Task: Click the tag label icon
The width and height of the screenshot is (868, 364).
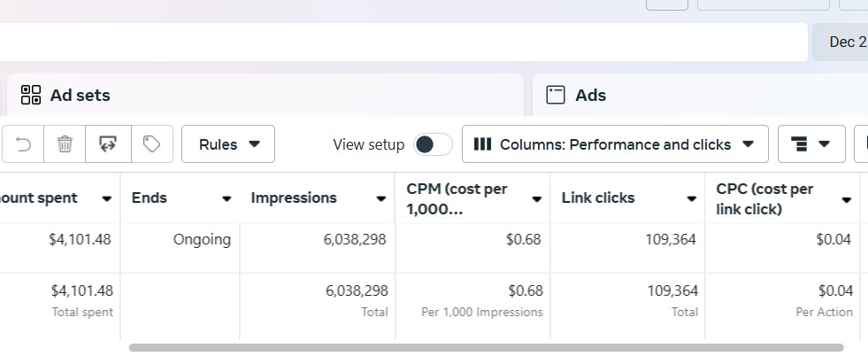Action: [x=151, y=143]
